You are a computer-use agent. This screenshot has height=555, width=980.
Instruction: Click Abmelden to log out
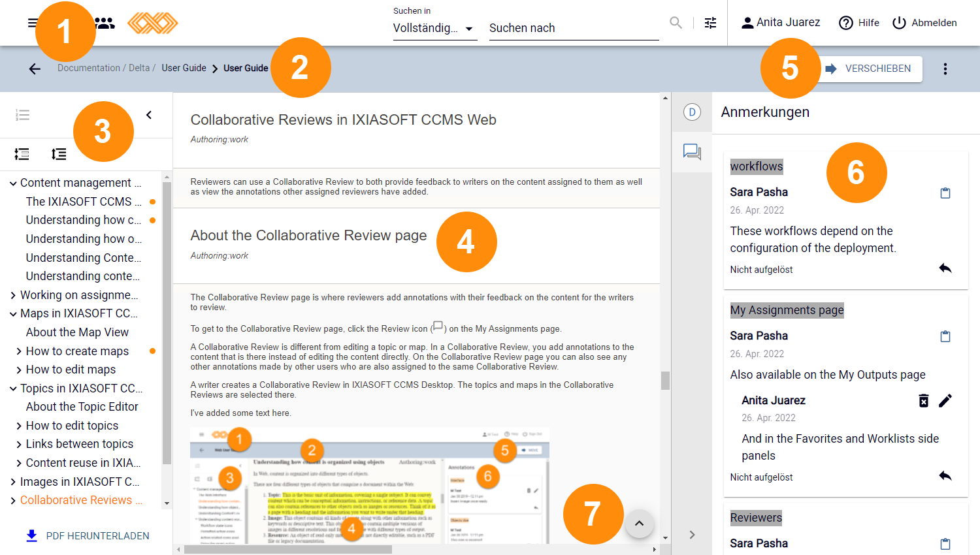(924, 23)
